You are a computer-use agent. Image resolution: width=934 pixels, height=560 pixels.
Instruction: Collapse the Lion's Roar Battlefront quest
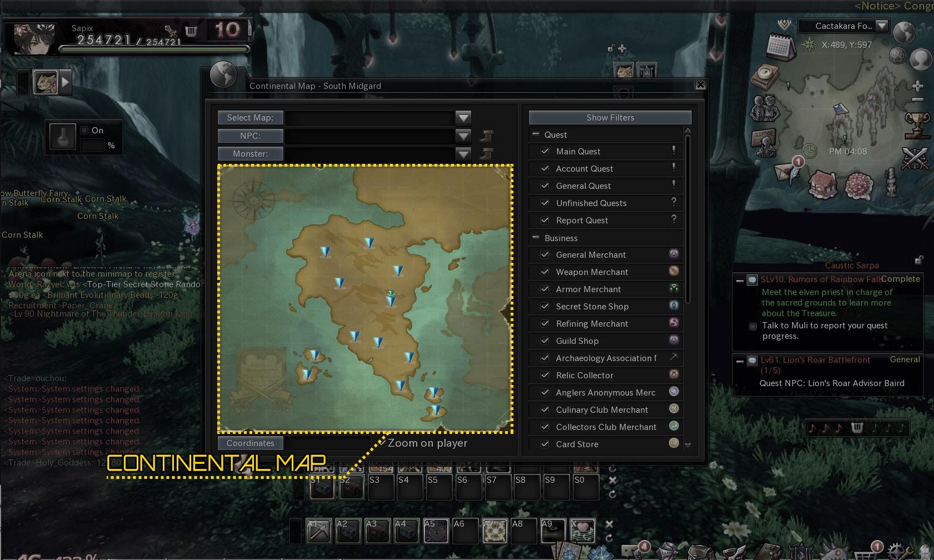point(740,361)
